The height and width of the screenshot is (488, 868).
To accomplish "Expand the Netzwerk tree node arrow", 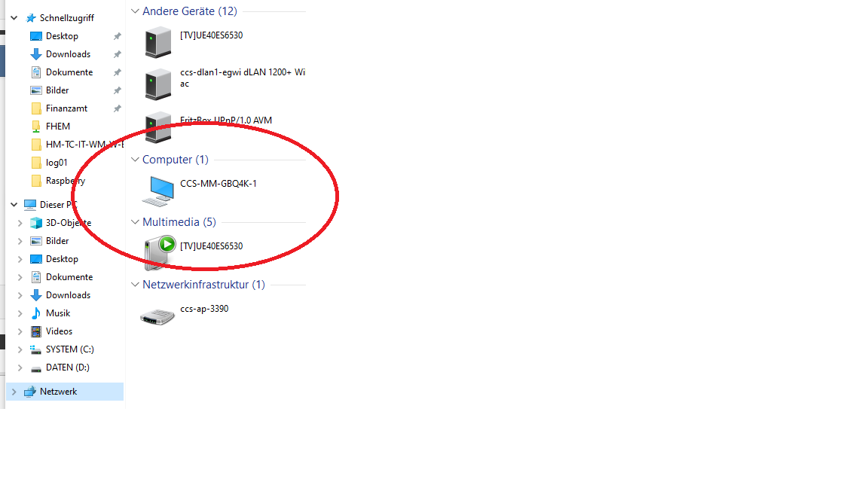I will pos(14,392).
